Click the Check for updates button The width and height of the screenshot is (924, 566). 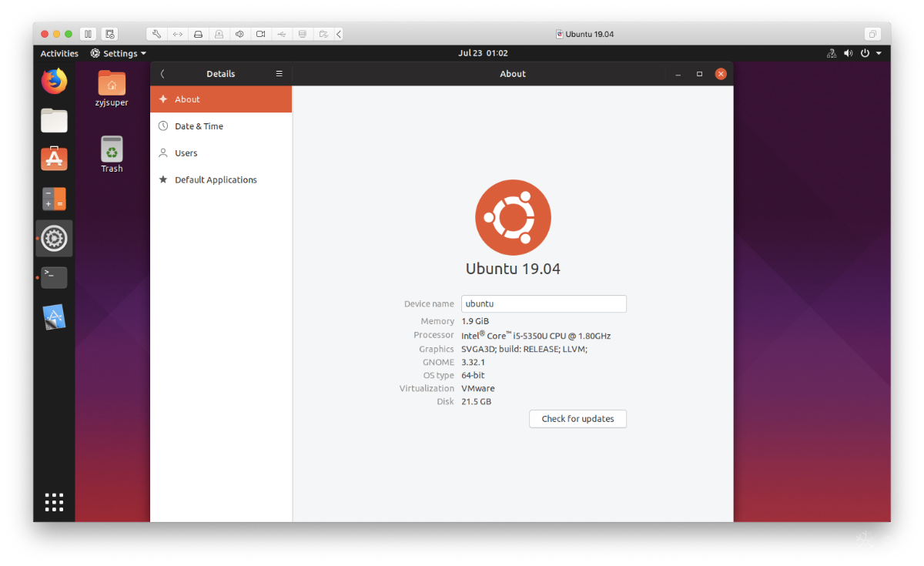pos(577,419)
